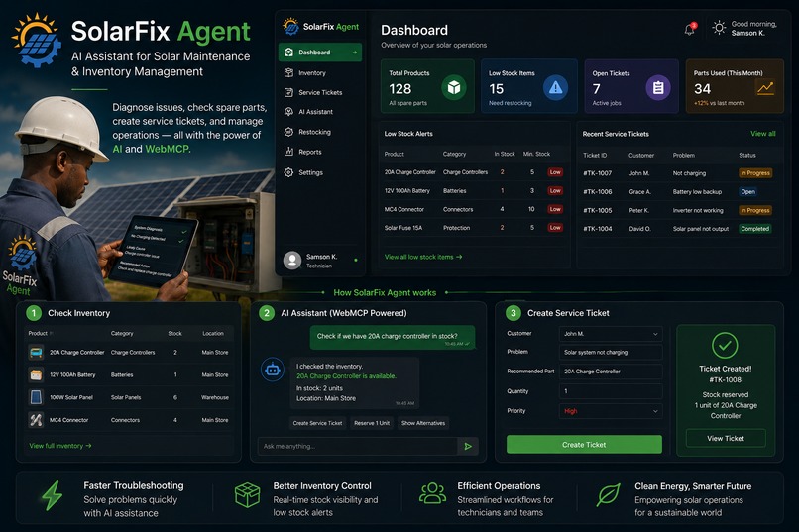This screenshot has width=799, height=532.
Task: Click View full inventory link
Action: click(60, 446)
